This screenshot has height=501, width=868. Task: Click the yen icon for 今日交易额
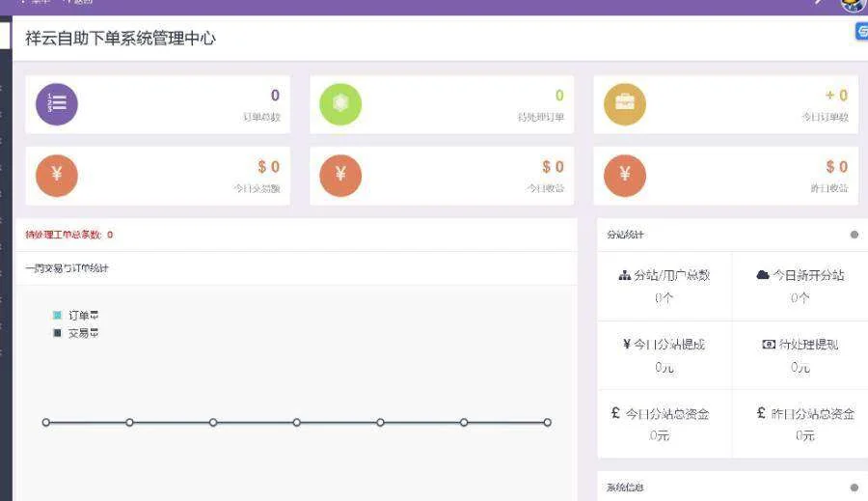[x=57, y=175]
